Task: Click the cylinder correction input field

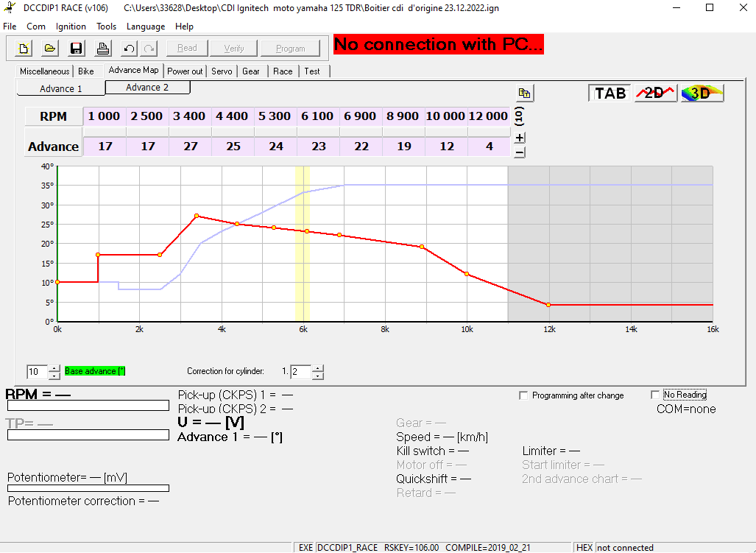Action: pos(301,372)
